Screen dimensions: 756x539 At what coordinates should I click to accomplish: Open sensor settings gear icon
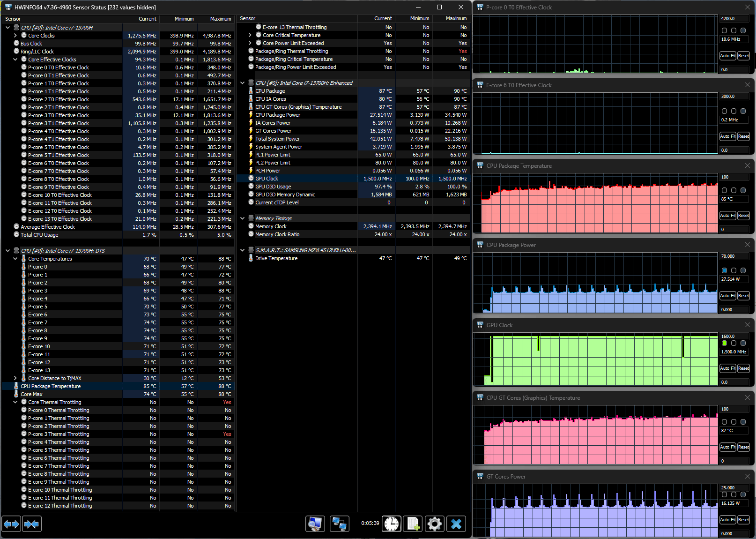[x=435, y=524]
